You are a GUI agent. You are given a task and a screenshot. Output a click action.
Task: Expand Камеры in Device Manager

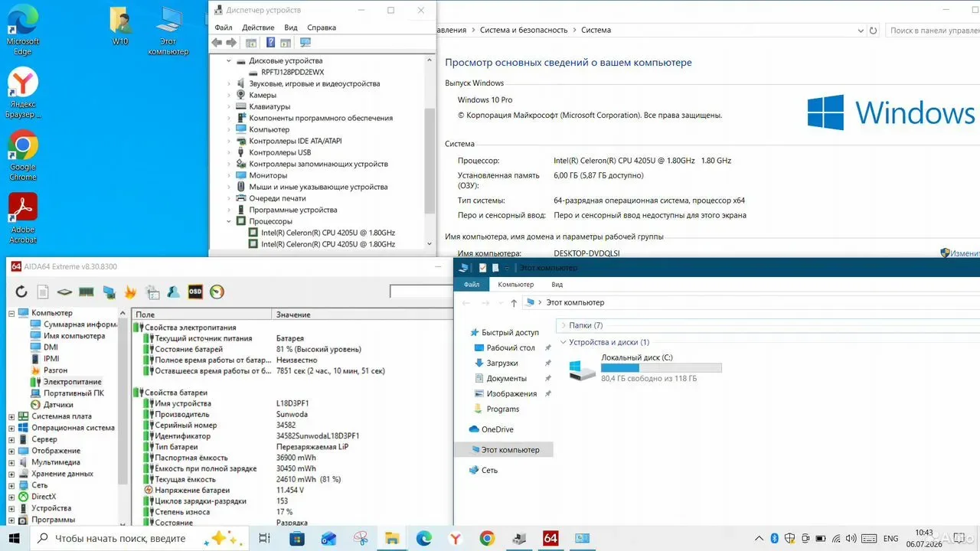[229, 95]
